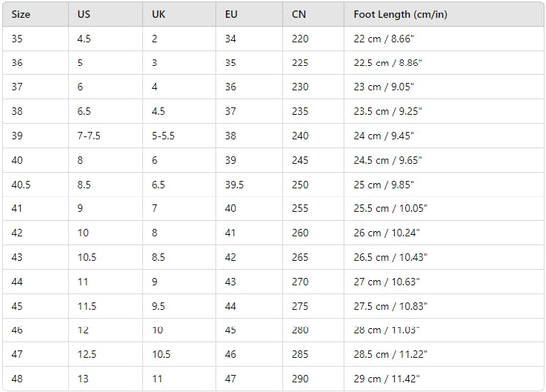The height and width of the screenshot is (392, 546).
Task: Select the 25.5 cm / 10.05" cell
Action: [x=444, y=208]
